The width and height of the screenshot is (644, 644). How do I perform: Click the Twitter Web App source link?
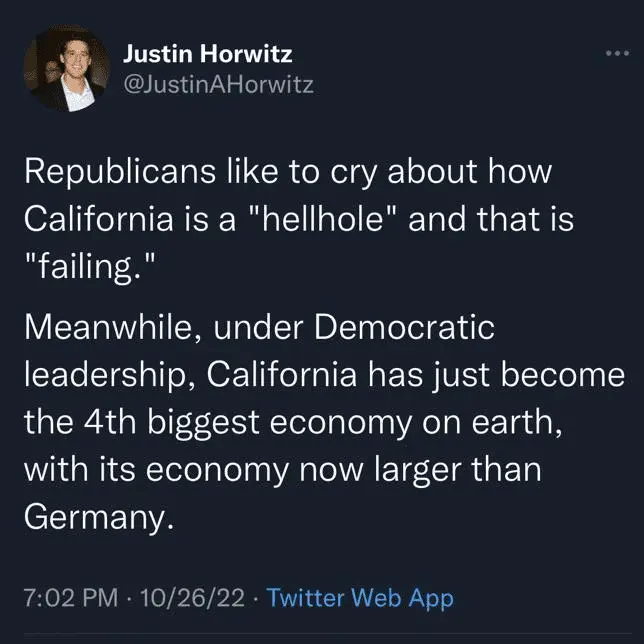(361, 598)
